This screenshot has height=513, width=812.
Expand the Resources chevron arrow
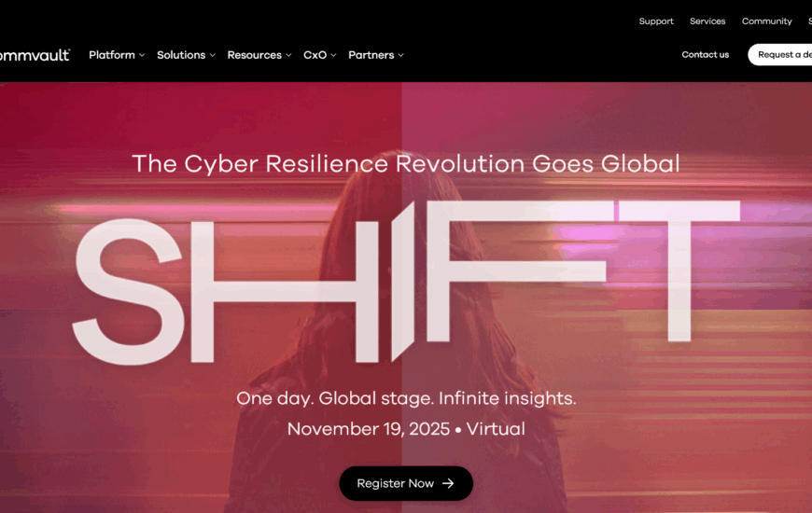(x=288, y=55)
